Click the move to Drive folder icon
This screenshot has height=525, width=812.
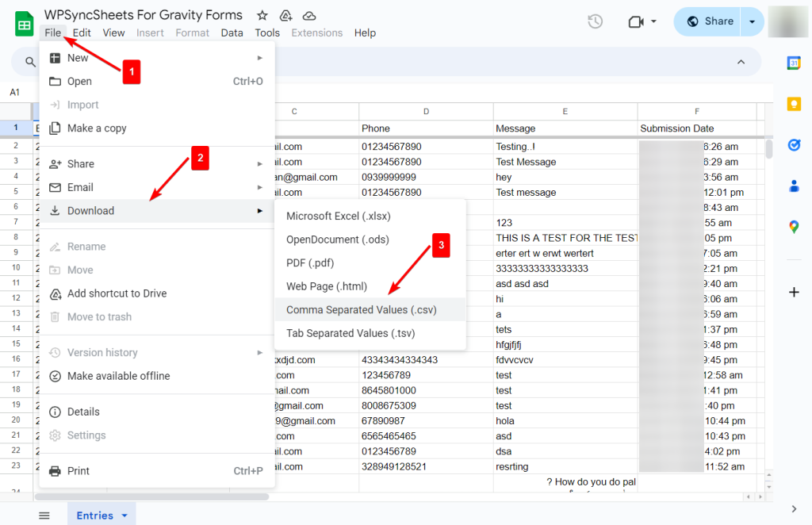pyautogui.click(x=285, y=16)
